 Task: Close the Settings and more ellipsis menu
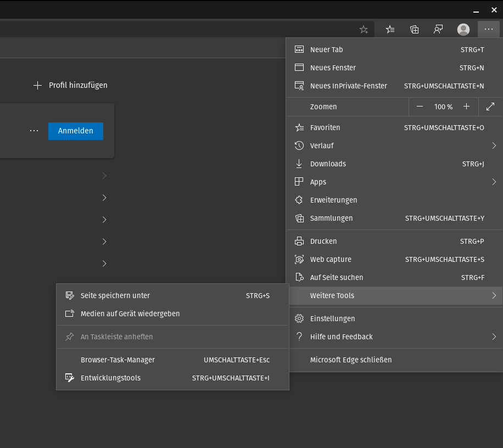tap(489, 29)
